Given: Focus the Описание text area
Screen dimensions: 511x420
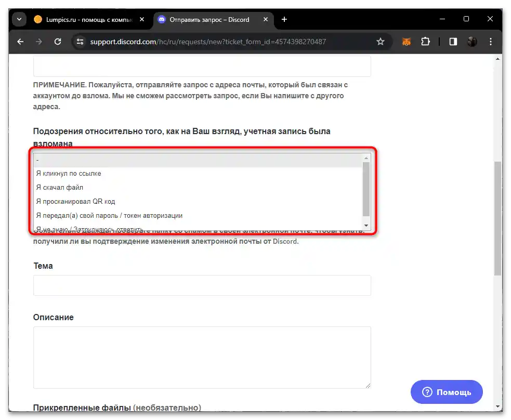Looking at the screenshot, I should (202, 358).
